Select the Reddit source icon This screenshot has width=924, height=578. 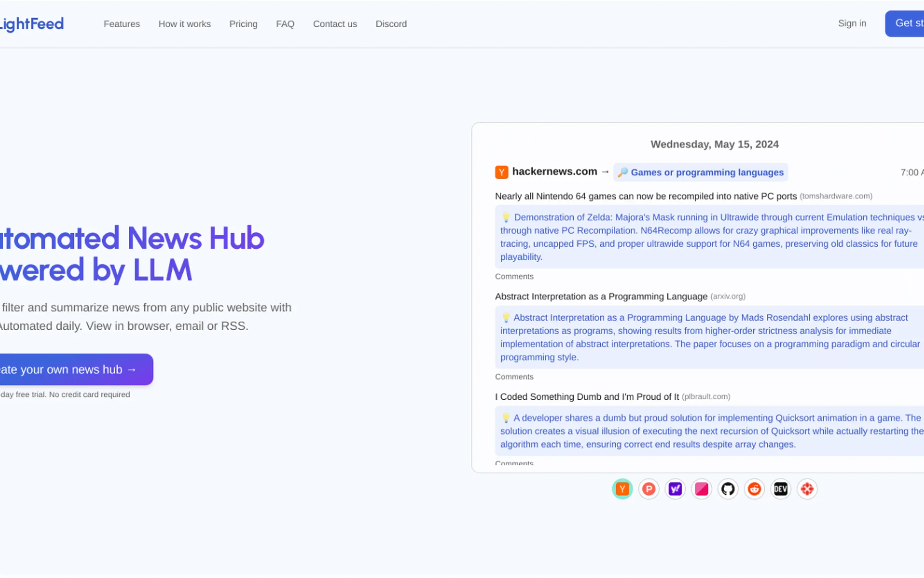point(754,488)
